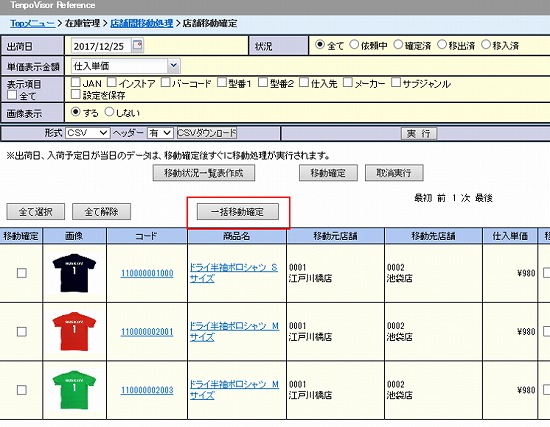Click the black polo shirt thumbnail
Viewport: 550px width, 427px height.
click(74, 273)
